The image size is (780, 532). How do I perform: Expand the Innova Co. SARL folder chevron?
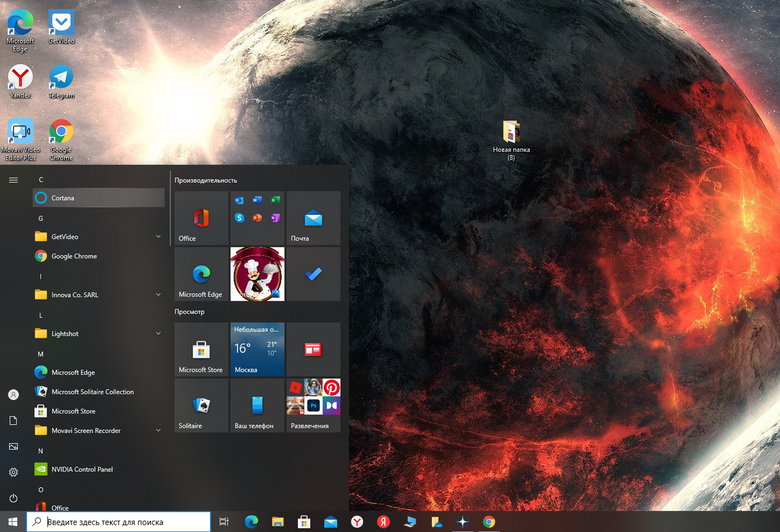point(158,295)
